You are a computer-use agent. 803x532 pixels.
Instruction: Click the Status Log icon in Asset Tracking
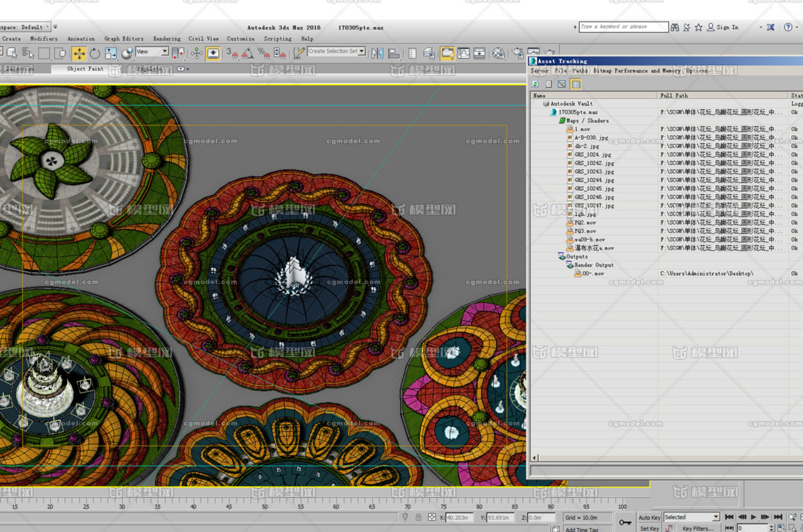pos(548,83)
